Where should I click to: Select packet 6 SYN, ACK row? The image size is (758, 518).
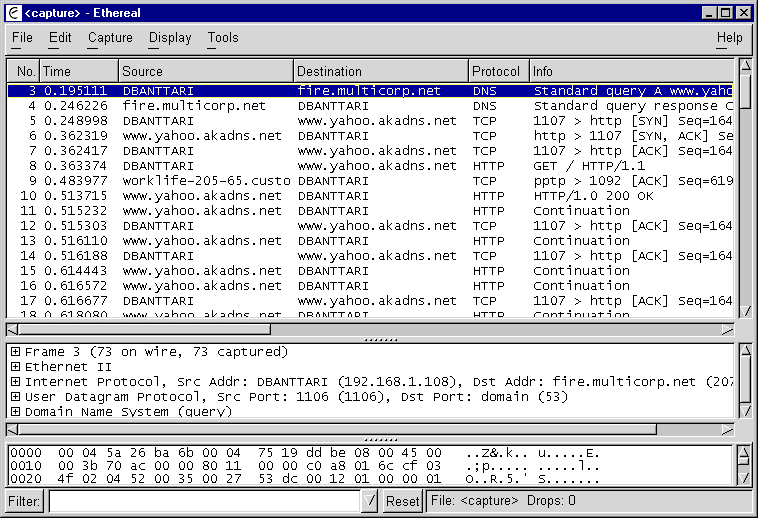coord(370,136)
